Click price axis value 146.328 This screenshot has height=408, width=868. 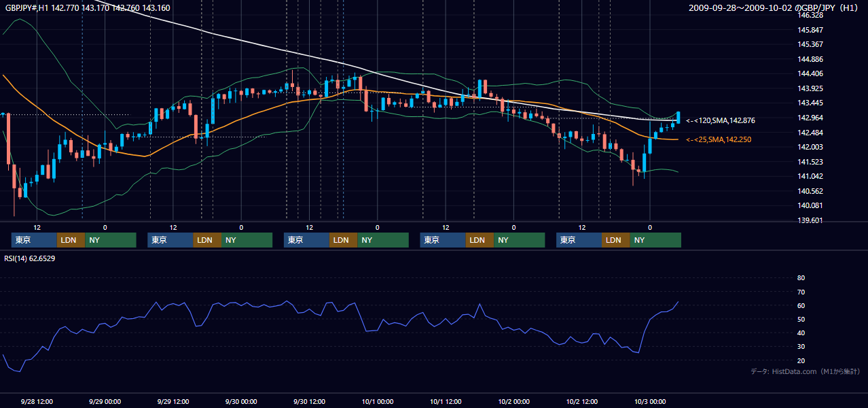(x=810, y=15)
